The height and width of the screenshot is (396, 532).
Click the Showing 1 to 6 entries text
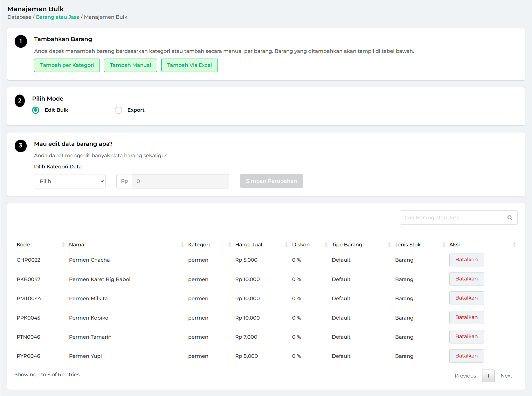(x=47, y=375)
